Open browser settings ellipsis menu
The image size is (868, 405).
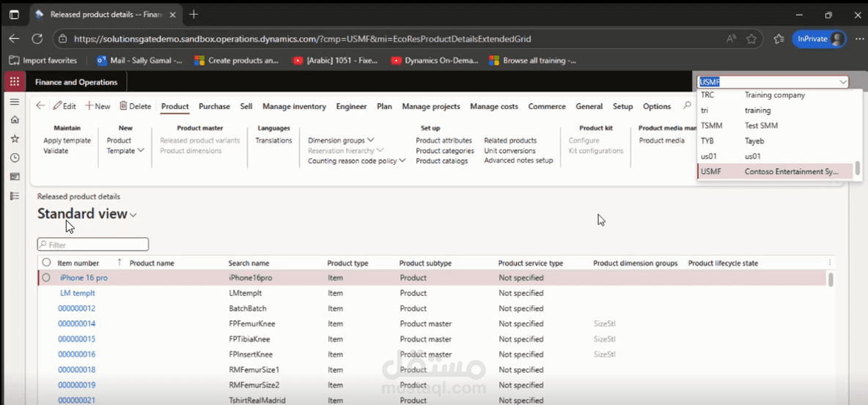tap(858, 39)
